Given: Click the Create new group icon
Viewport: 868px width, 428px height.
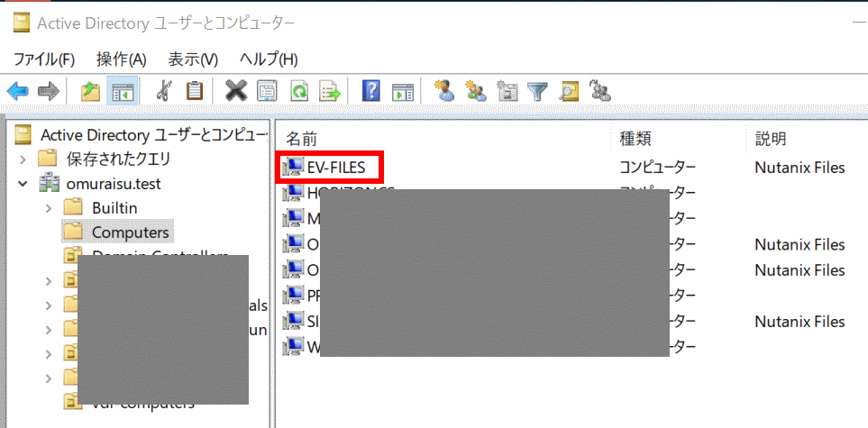Looking at the screenshot, I should 475,91.
